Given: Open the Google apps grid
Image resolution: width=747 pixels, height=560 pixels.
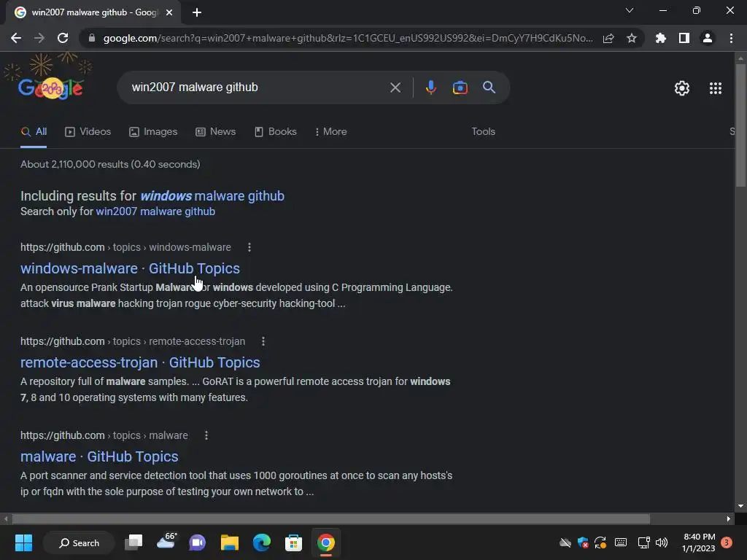Looking at the screenshot, I should pyautogui.click(x=716, y=88).
